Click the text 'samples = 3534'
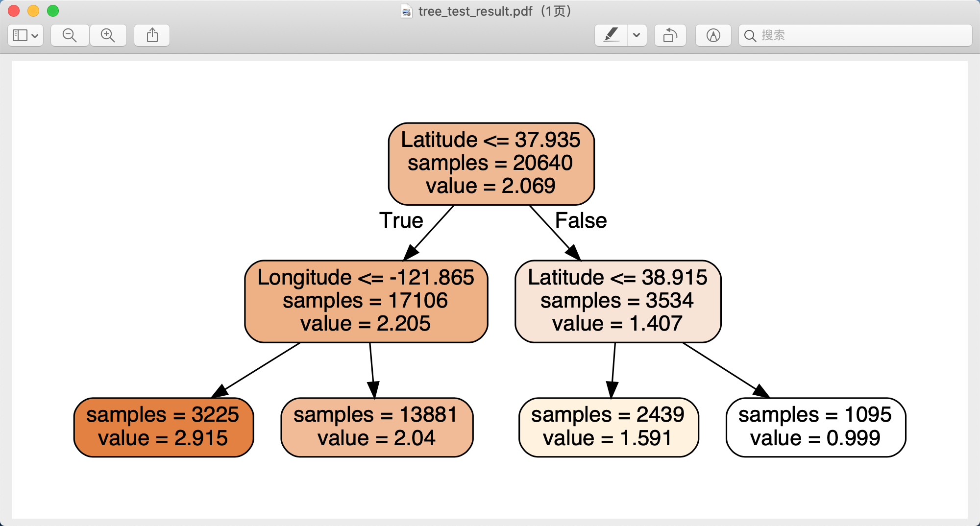 pyautogui.click(x=617, y=301)
